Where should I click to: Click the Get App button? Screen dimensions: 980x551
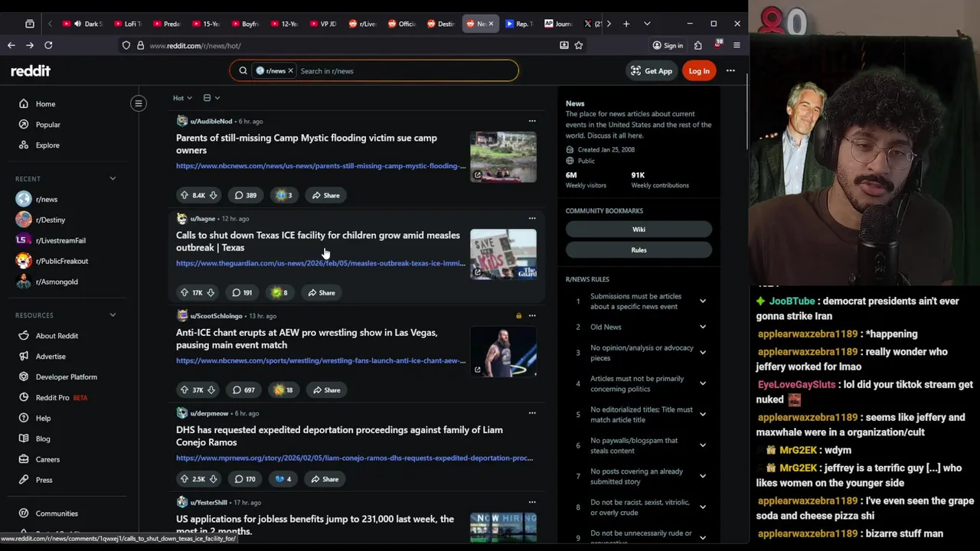(x=652, y=70)
